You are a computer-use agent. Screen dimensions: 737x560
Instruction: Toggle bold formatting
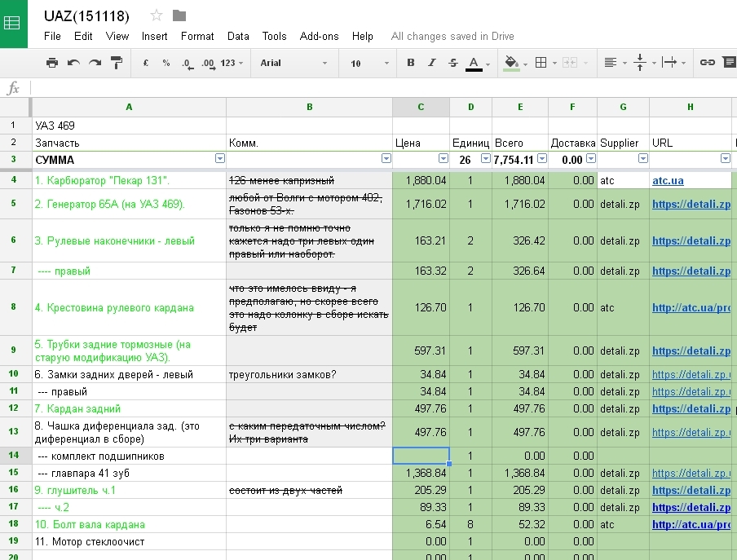pyautogui.click(x=410, y=63)
